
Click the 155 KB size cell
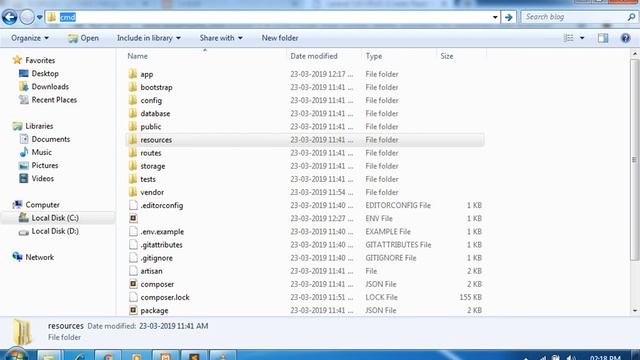471,297
